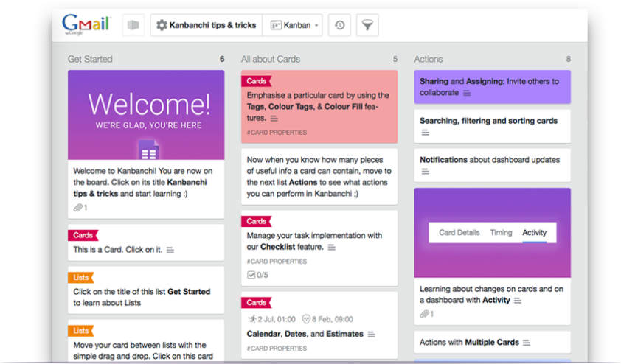Click description icon on Sharing and Assigning card
The width and height of the screenshot is (621, 364).
(467, 93)
